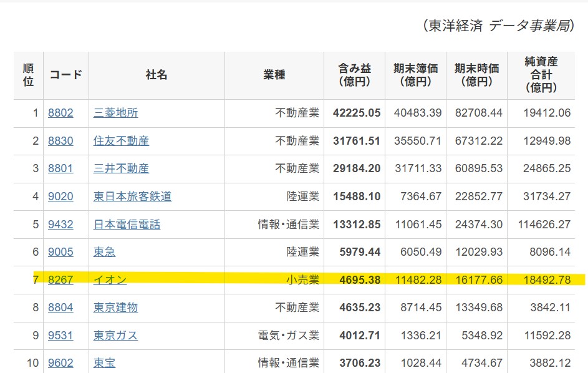Click the 東洋経済 データ事業局 credit text
Image resolution: width=588 pixels, height=373 pixels.
tap(499, 26)
